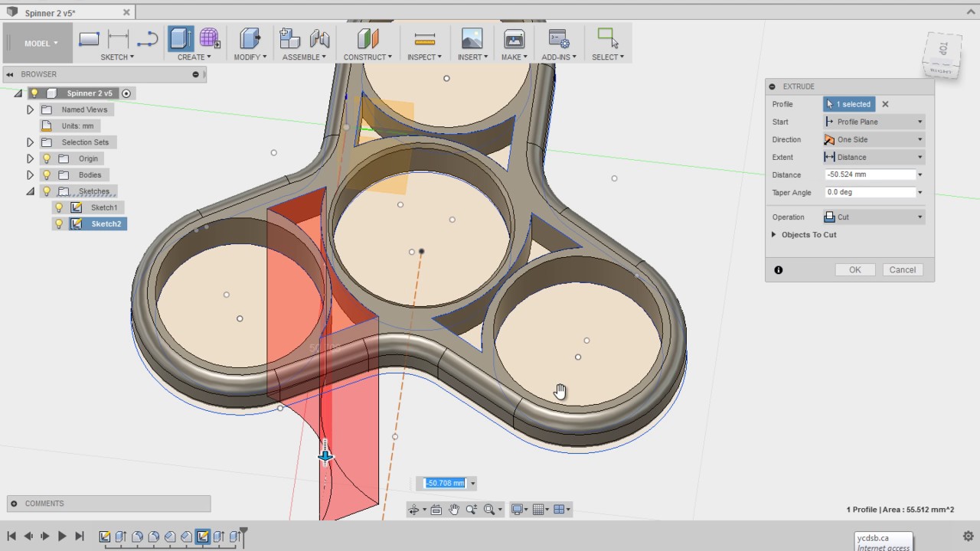Hide Sketch1 using its light bulb

click(59, 207)
